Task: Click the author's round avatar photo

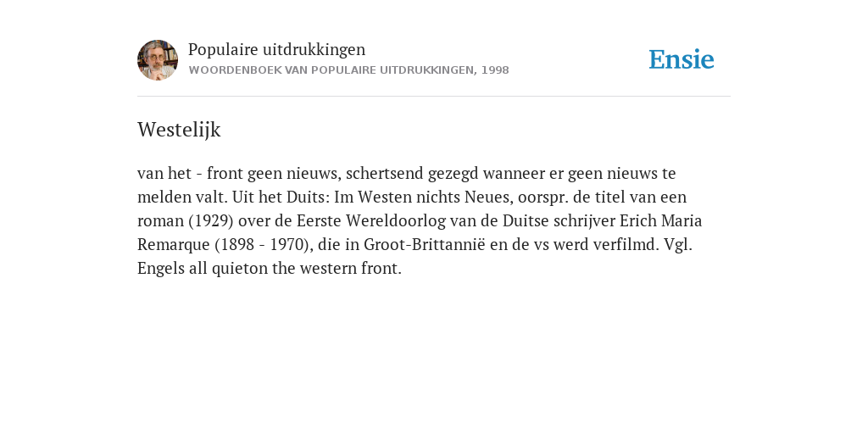Action: point(158,60)
